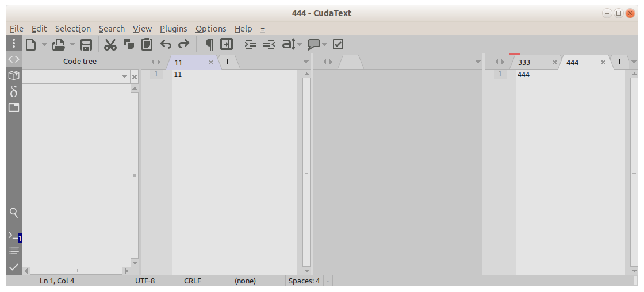The width and height of the screenshot is (644, 292).
Task: Click the Open file folder icon
Action: 59,44
